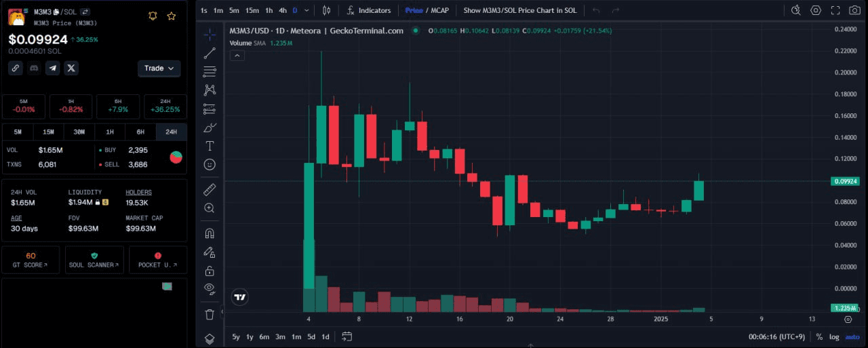The image size is (868, 348).
Task: Collapse the indicator legend chevron
Action: 237,56
